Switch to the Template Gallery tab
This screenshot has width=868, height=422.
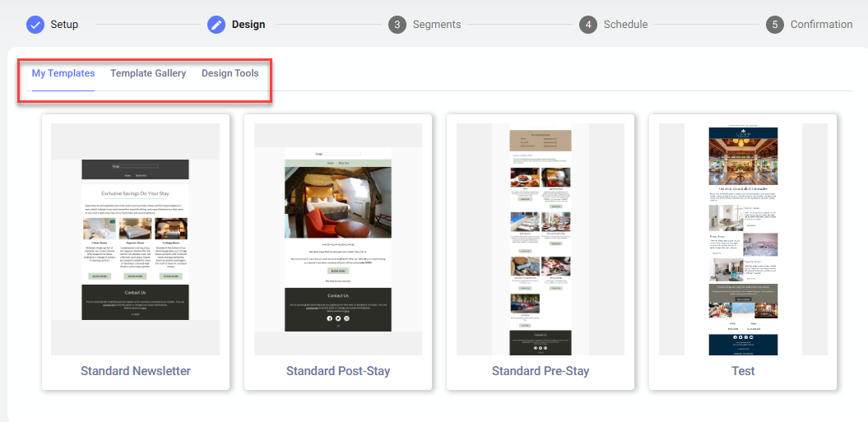coord(148,73)
